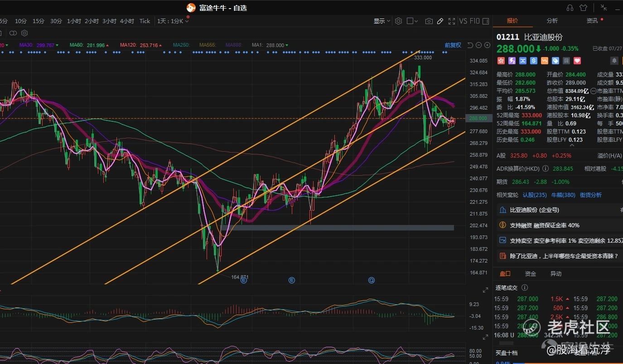
Task: Switch chart to 3小时 interval
Action: click(109, 21)
